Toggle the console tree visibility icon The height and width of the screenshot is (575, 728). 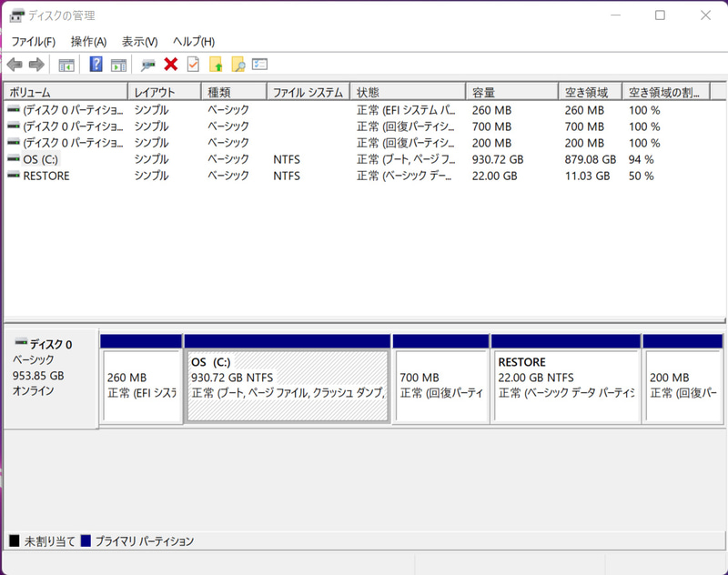pyautogui.click(x=66, y=64)
